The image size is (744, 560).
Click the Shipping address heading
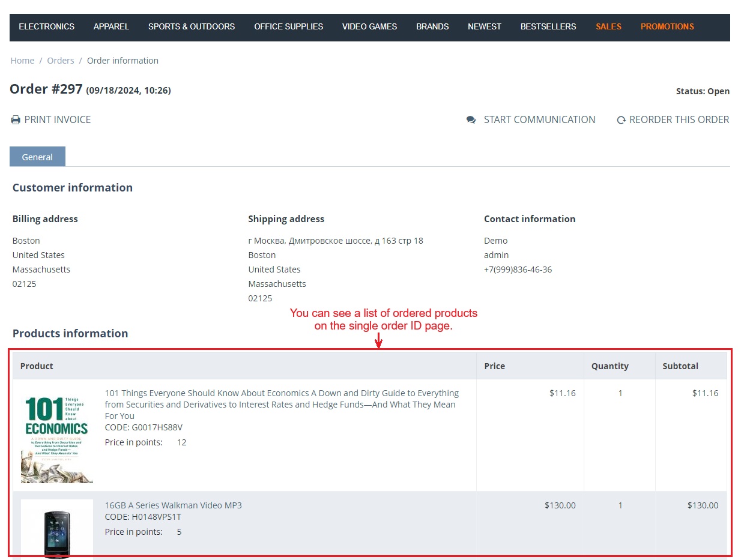(x=286, y=219)
